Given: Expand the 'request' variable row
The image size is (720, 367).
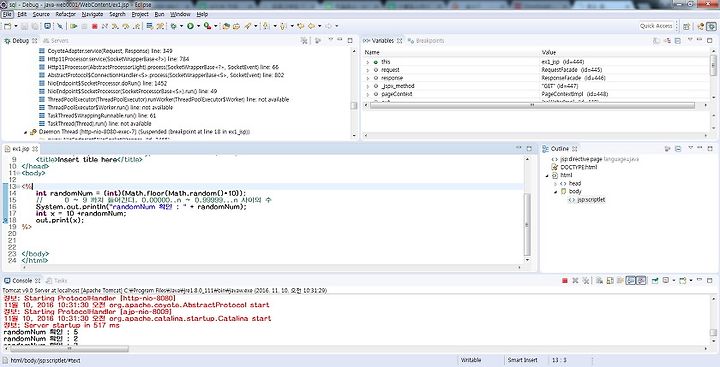Looking at the screenshot, I should pos(368,70).
